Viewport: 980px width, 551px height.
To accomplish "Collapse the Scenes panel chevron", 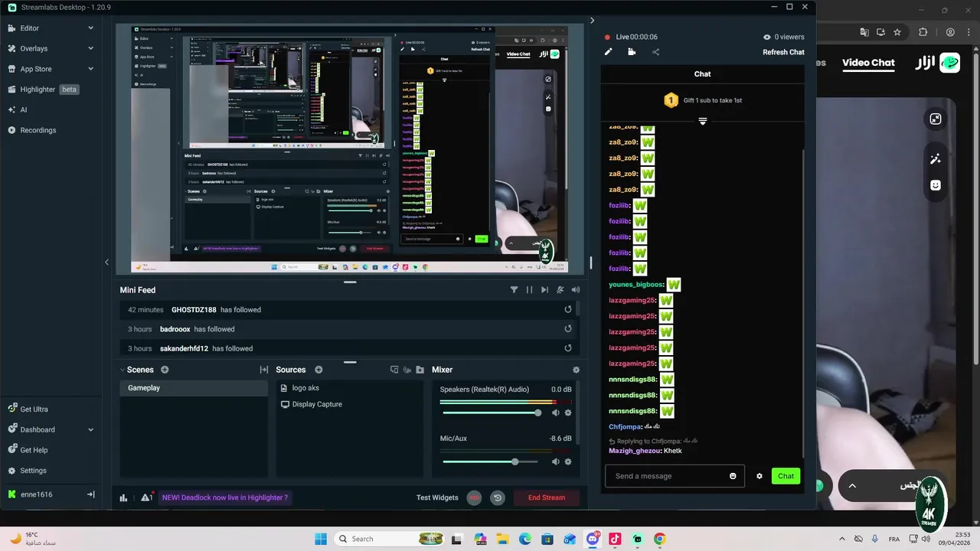I will pos(122,370).
